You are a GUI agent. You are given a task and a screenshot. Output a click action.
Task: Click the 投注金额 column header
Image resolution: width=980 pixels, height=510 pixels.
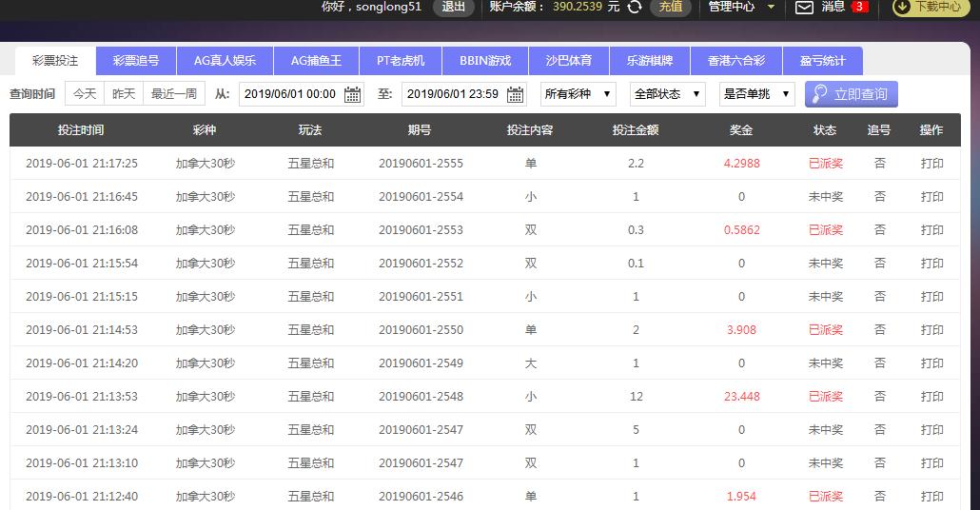point(636,130)
